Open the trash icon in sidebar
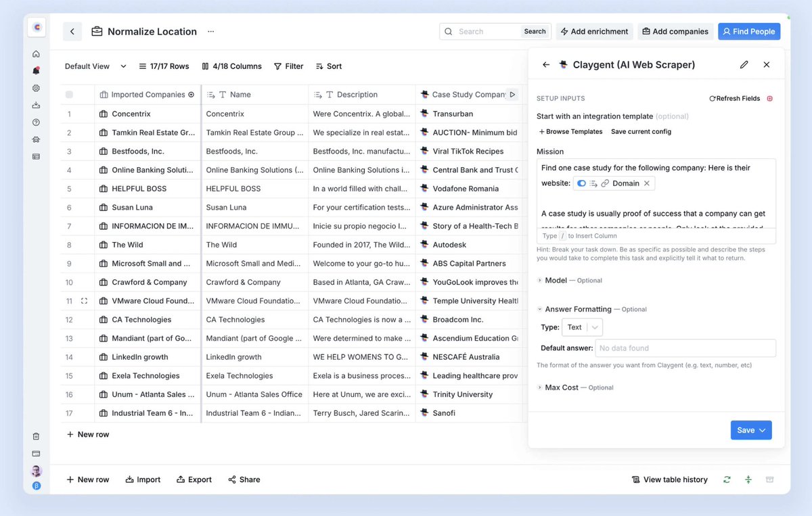 click(x=36, y=436)
